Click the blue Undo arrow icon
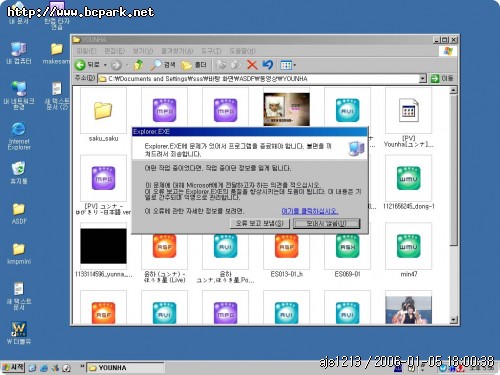Viewport: 500px width, 375px height. 267,65
